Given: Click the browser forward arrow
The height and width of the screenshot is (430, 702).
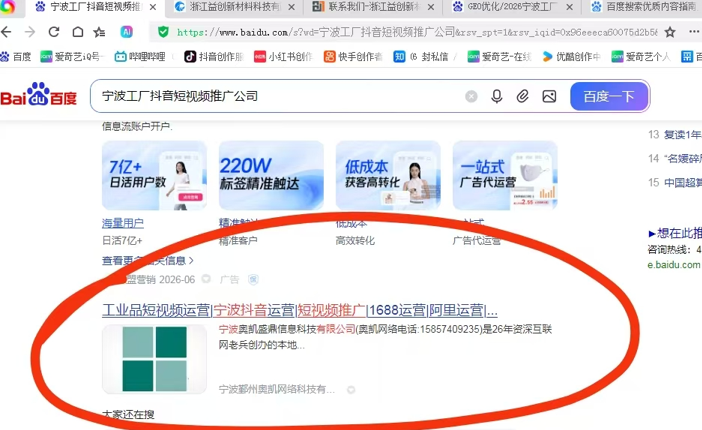Looking at the screenshot, I should pos(30,32).
